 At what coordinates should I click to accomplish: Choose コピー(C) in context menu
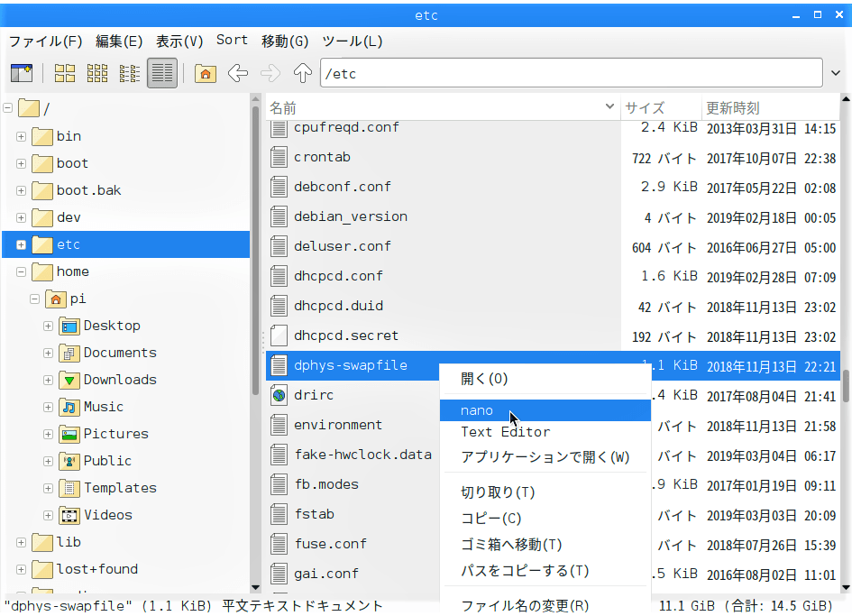[545, 518]
